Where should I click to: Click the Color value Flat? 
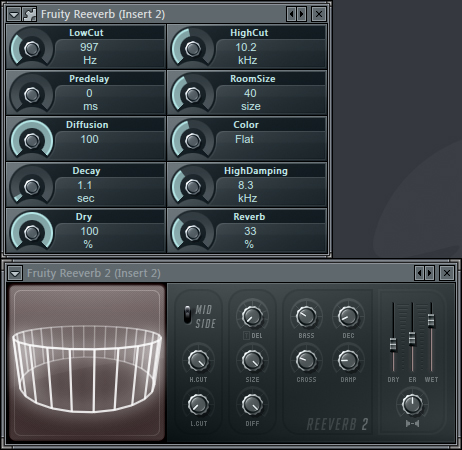click(244, 139)
